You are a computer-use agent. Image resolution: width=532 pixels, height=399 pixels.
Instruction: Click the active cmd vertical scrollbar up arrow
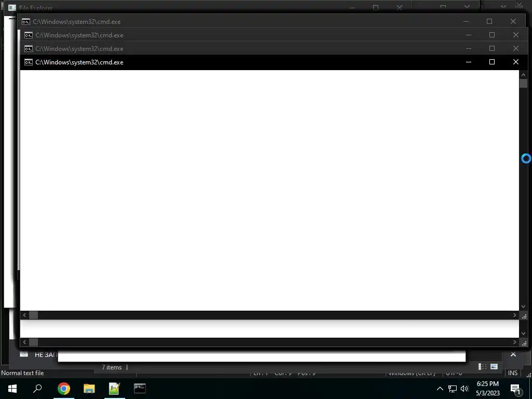(523, 75)
